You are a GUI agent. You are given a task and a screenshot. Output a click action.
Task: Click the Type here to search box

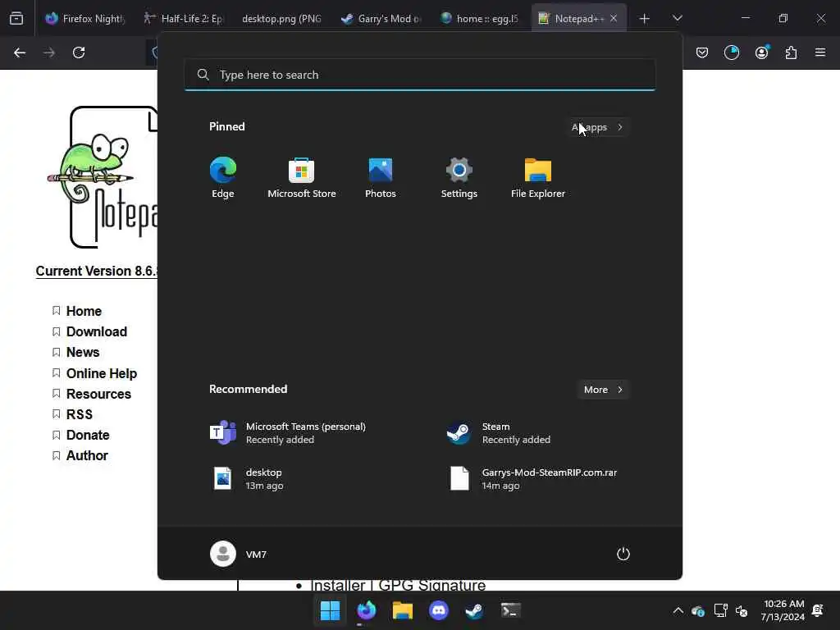[x=419, y=75]
